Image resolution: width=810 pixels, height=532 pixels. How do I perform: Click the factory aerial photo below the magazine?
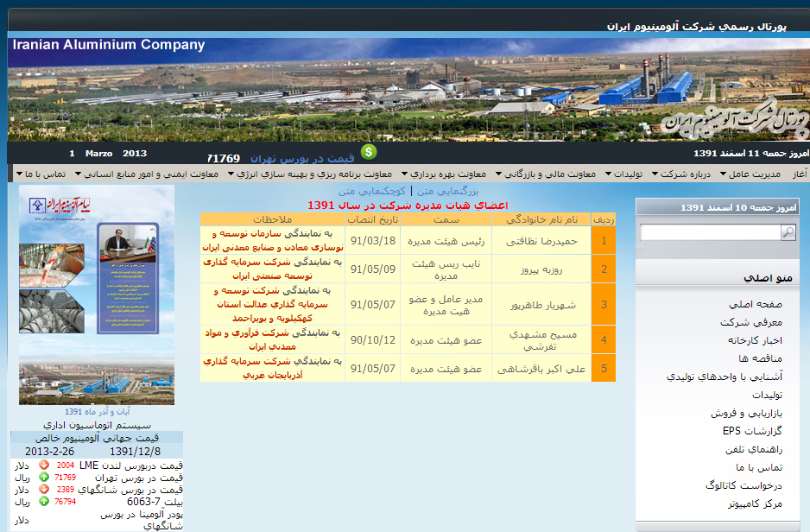click(97, 383)
